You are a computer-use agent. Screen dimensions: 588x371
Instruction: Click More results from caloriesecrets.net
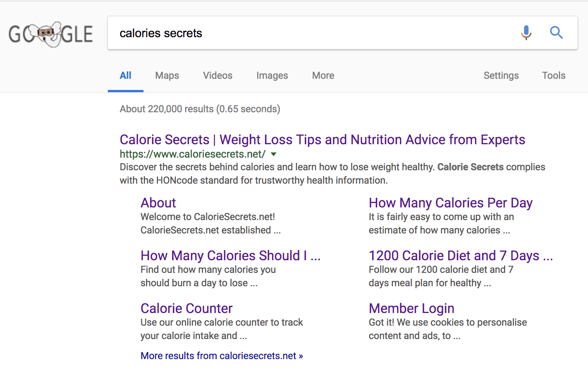[x=222, y=355]
